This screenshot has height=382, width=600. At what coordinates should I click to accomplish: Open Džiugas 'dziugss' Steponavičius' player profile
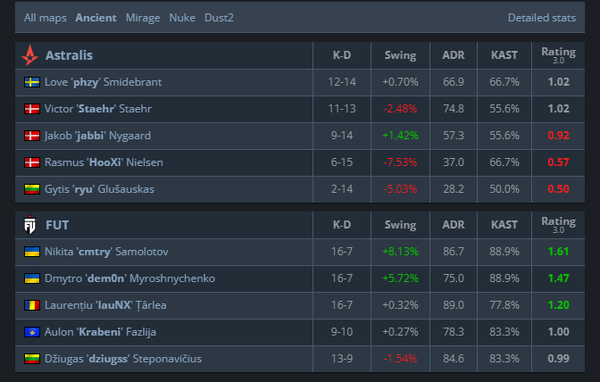point(123,359)
